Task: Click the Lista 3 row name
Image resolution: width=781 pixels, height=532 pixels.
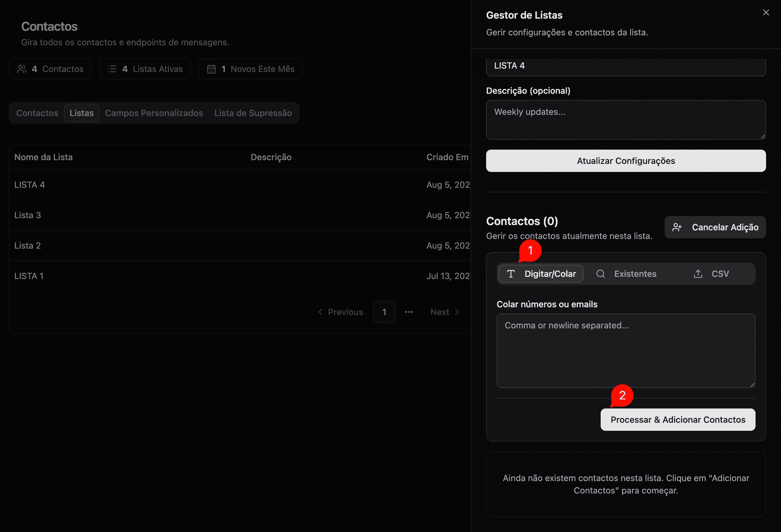Action: pos(28,215)
